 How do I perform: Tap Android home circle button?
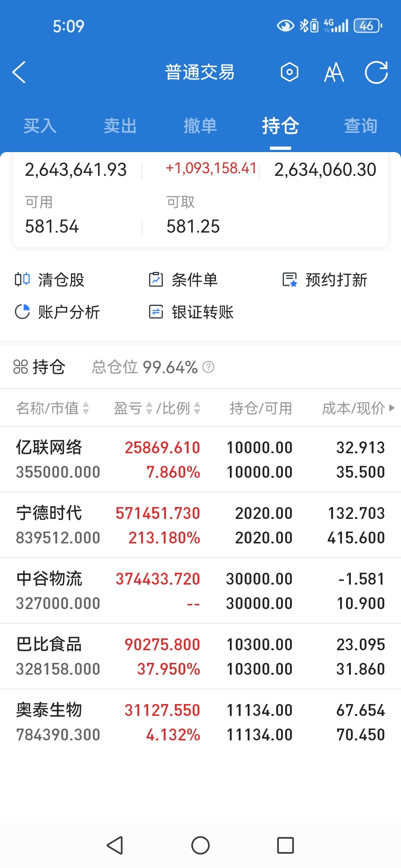pos(200,845)
